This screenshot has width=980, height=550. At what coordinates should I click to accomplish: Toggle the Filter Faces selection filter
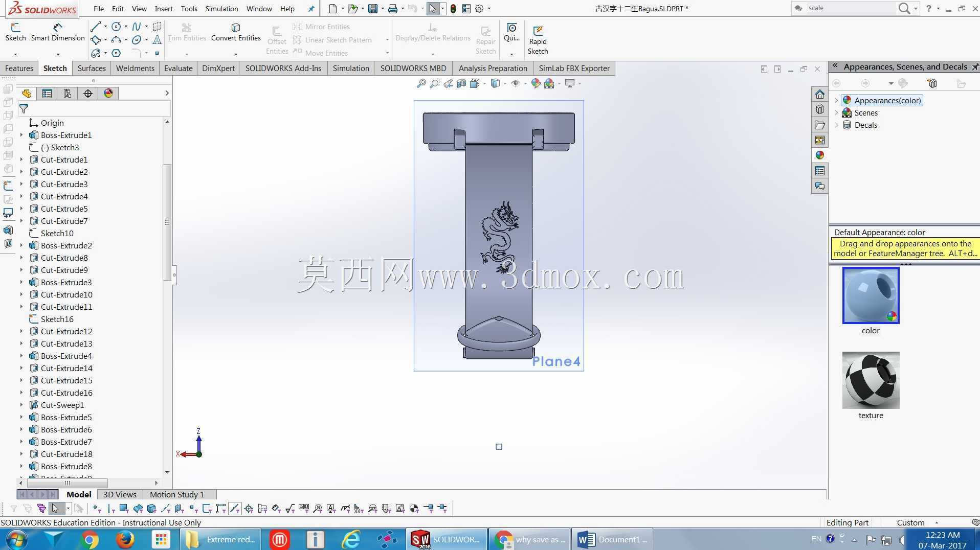click(x=124, y=508)
